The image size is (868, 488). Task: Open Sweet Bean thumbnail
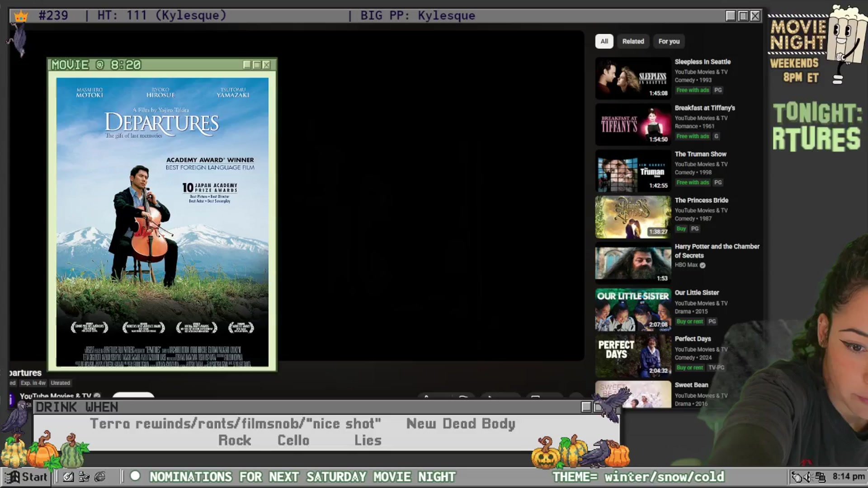(x=633, y=394)
